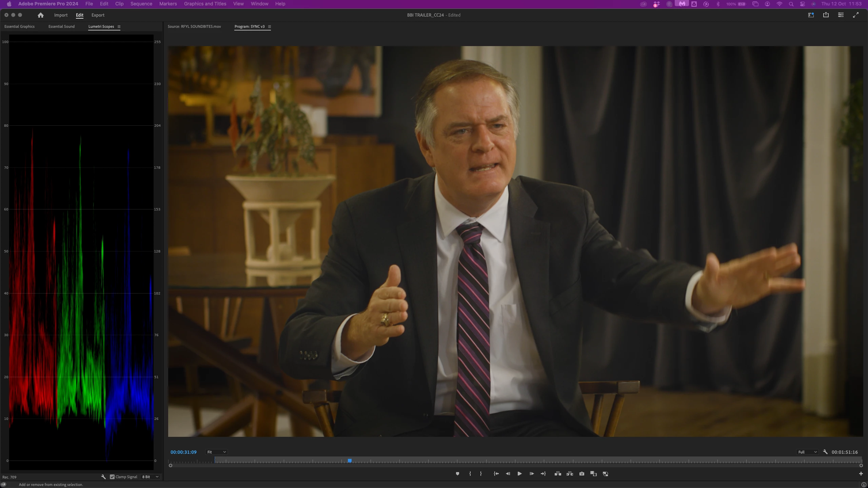
Task: Open the 8 Bit depth dropdown
Action: click(x=150, y=477)
